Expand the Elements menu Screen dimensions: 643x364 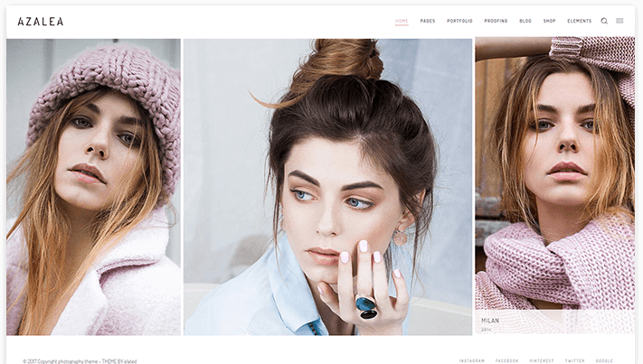pos(579,21)
